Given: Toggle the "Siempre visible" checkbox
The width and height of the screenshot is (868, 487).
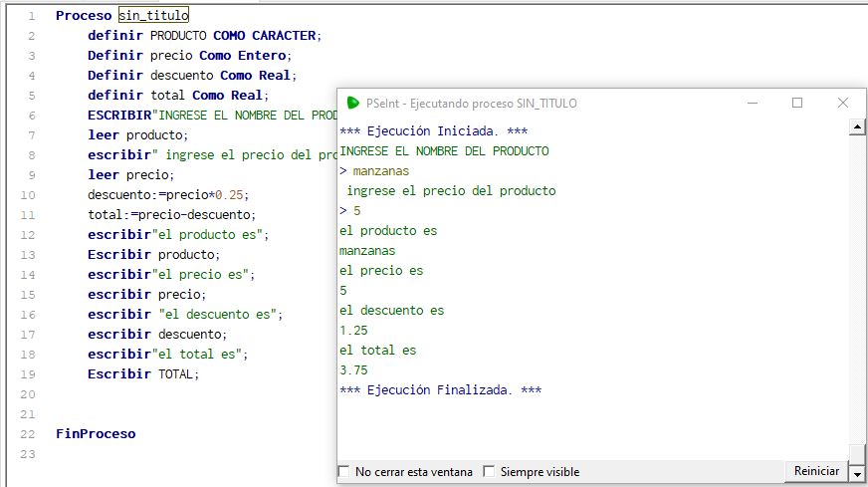Looking at the screenshot, I should (x=489, y=472).
